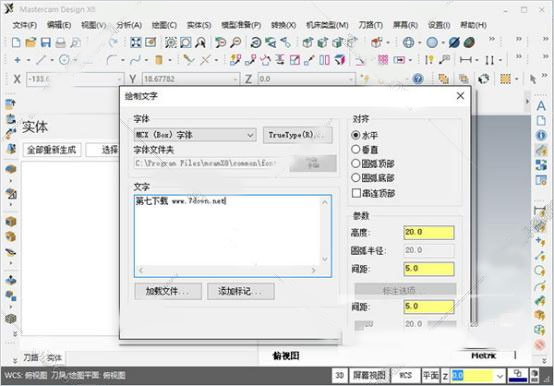Click the dark green shaded ellipse icon
Image resolution: width=554 pixels, height=386 pixels.
[469, 42]
